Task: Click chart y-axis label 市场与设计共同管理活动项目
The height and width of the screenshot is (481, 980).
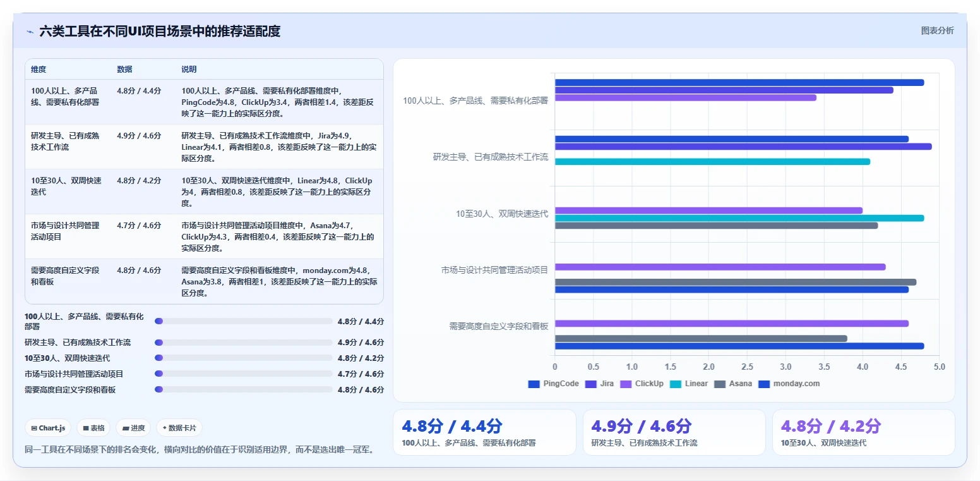Action: point(494,270)
